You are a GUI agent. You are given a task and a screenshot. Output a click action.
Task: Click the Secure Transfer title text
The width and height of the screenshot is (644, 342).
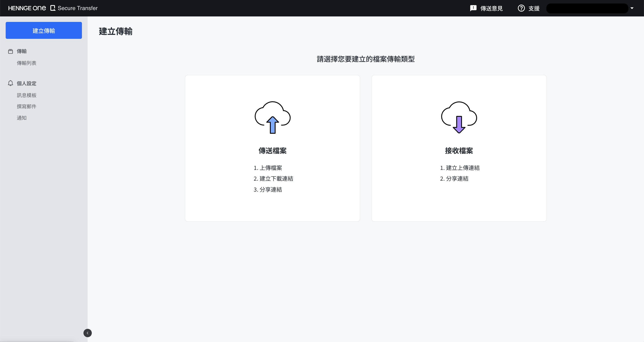(x=78, y=8)
